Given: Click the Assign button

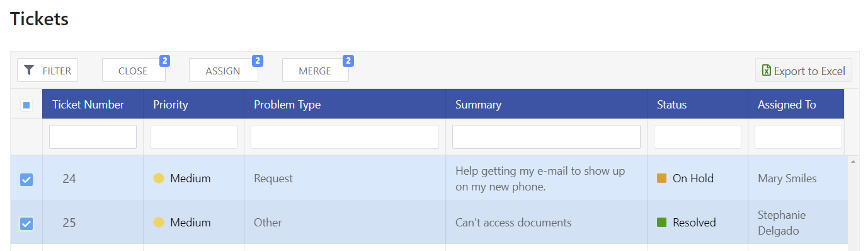Looking at the screenshot, I should (x=224, y=71).
